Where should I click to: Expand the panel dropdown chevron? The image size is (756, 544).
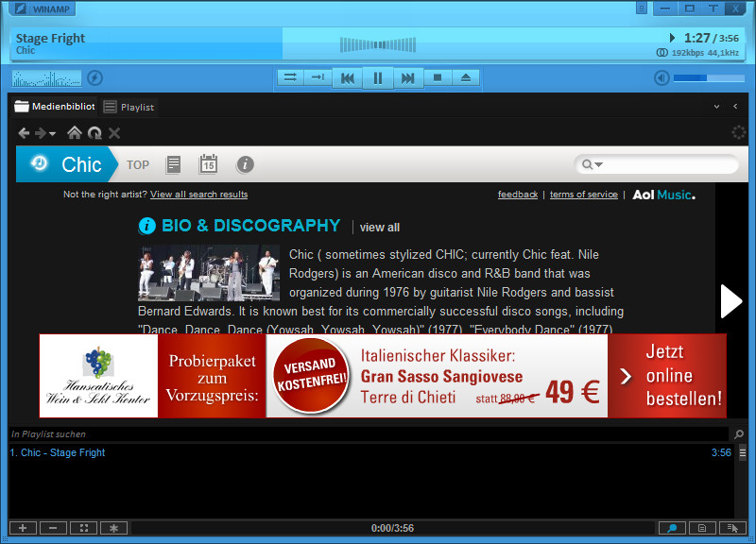coord(716,107)
